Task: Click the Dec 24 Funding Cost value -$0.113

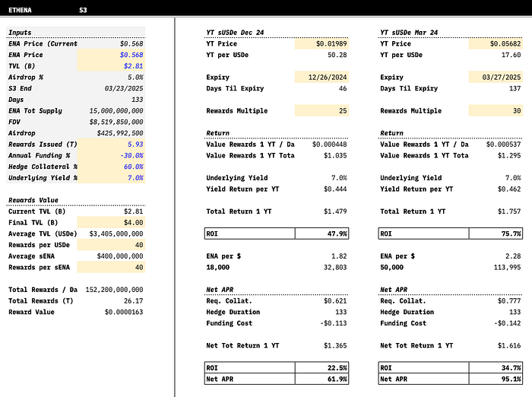Action: (x=334, y=323)
